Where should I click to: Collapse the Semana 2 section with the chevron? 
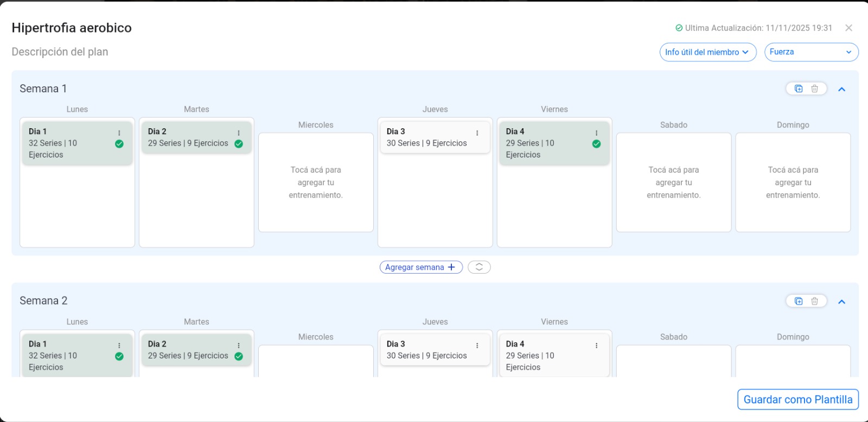tap(842, 301)
